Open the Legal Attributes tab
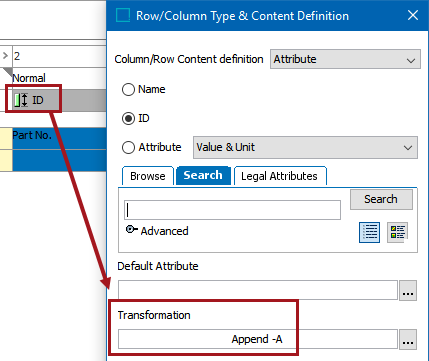 click(x=279, y=176)
